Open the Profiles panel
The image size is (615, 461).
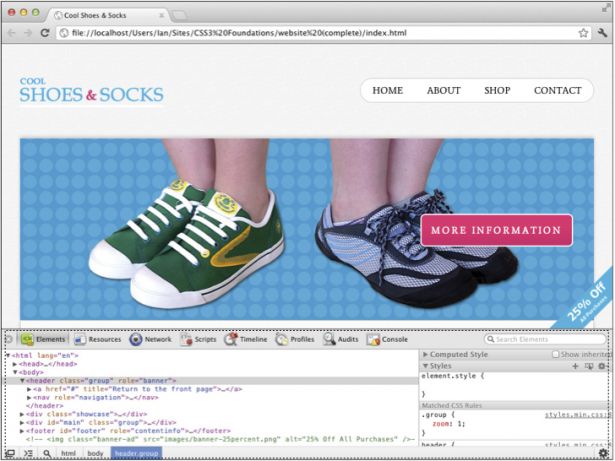click(295, 339)
